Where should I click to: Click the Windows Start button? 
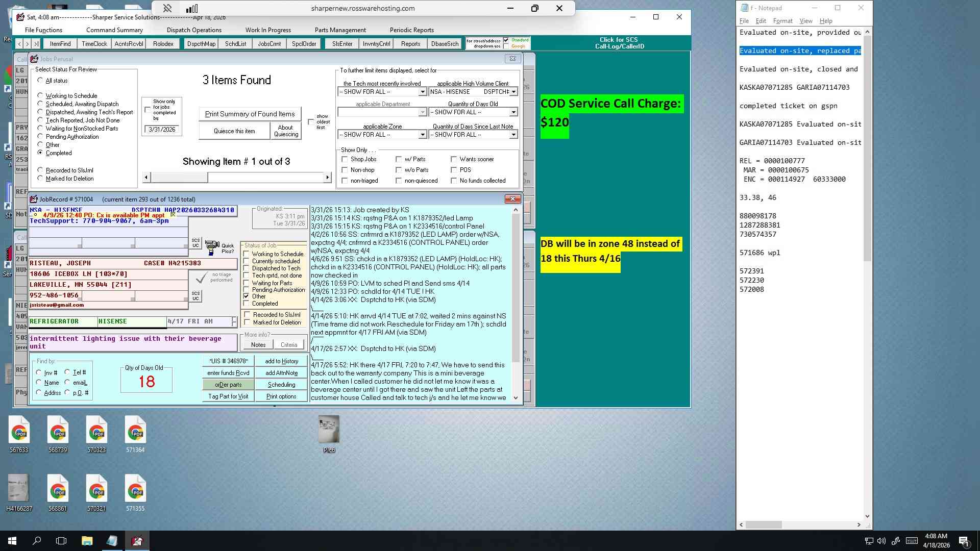(x=12, y=541)
